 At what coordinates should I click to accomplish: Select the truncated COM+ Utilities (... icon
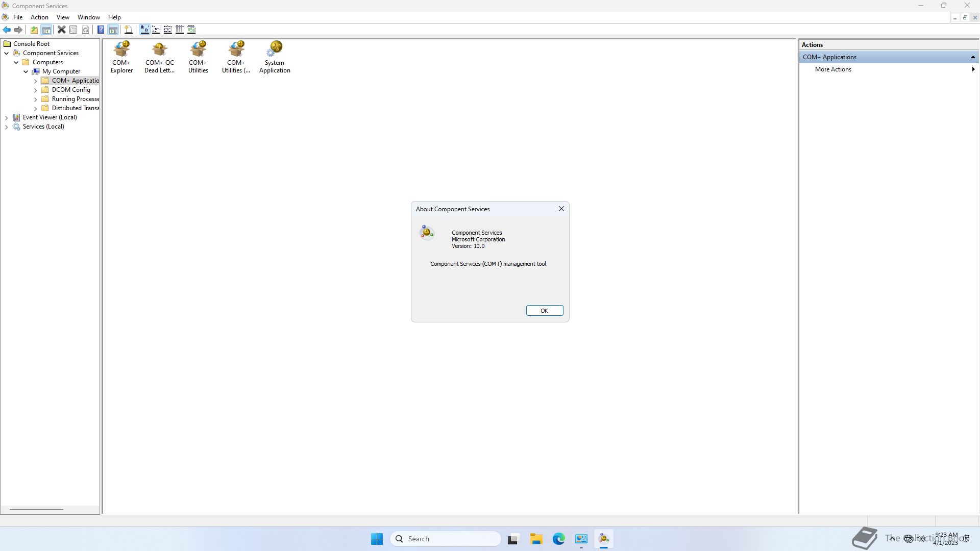236,57
